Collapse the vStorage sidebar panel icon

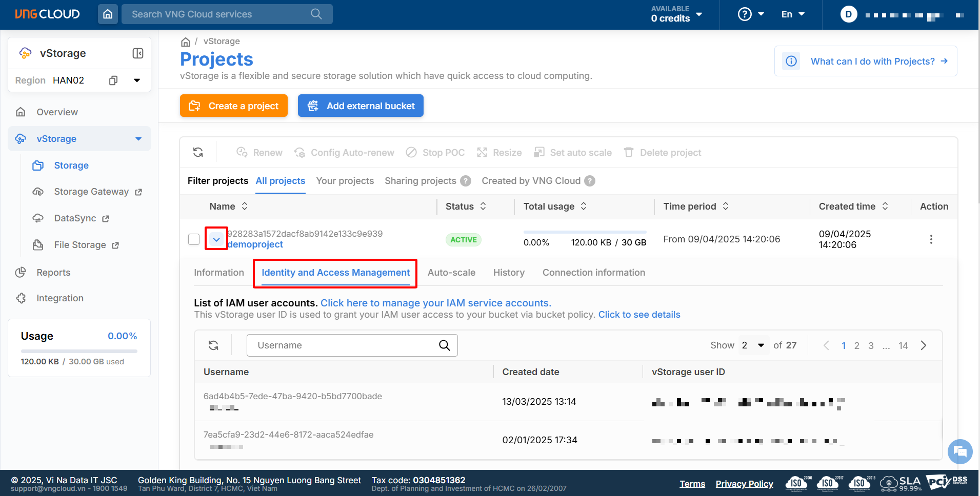pos(138,53)
